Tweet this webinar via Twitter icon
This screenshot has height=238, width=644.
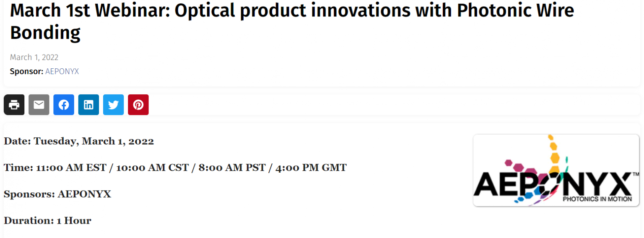pyautogui.click(x=113, y=105)
